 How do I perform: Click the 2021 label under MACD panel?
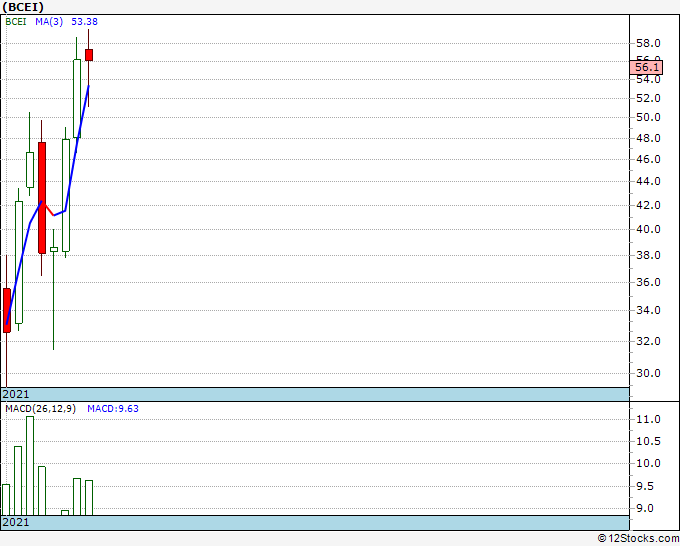click(x=16, y=522)
